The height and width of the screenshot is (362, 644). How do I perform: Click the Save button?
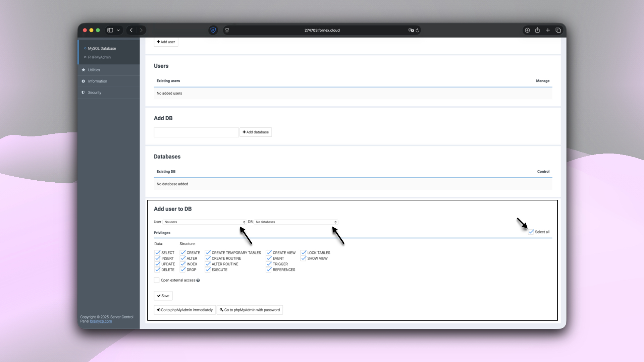click(x=163, y=296)
